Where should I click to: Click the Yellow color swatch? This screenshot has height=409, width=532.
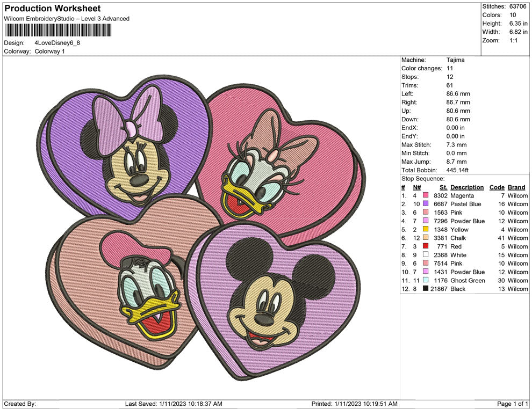(x=426, y=229)
